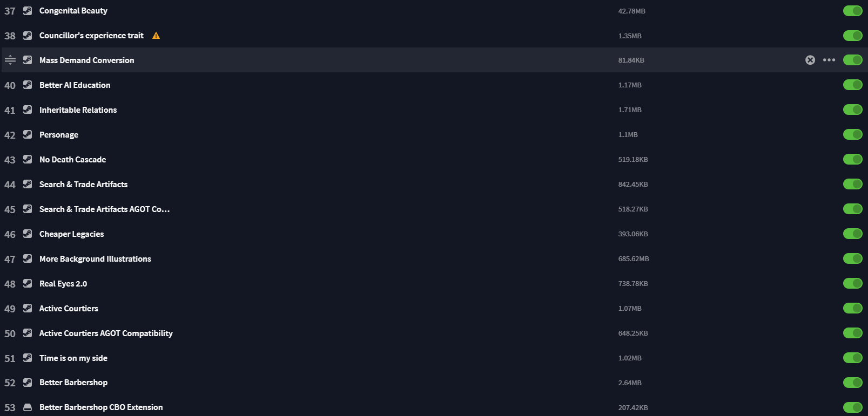Click the Steam icon next to Personage
Viewport: 868px width, 416px height.
(x=28, y=135)
